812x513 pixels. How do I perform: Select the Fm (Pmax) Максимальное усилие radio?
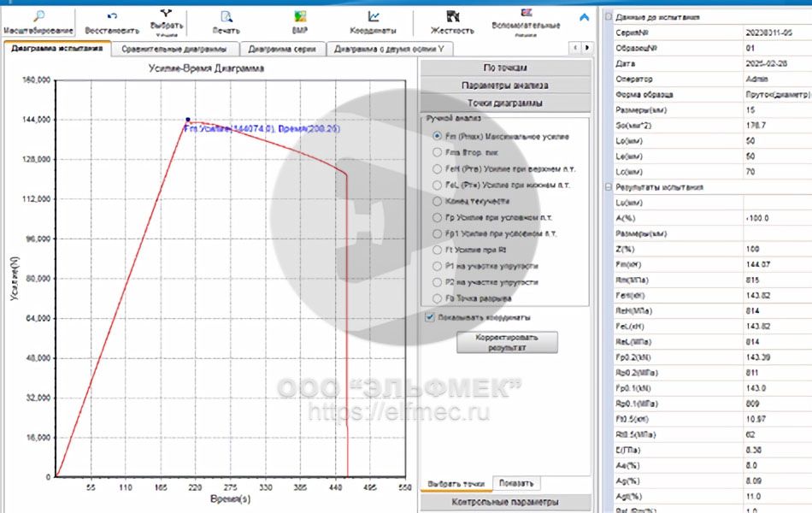437,136
